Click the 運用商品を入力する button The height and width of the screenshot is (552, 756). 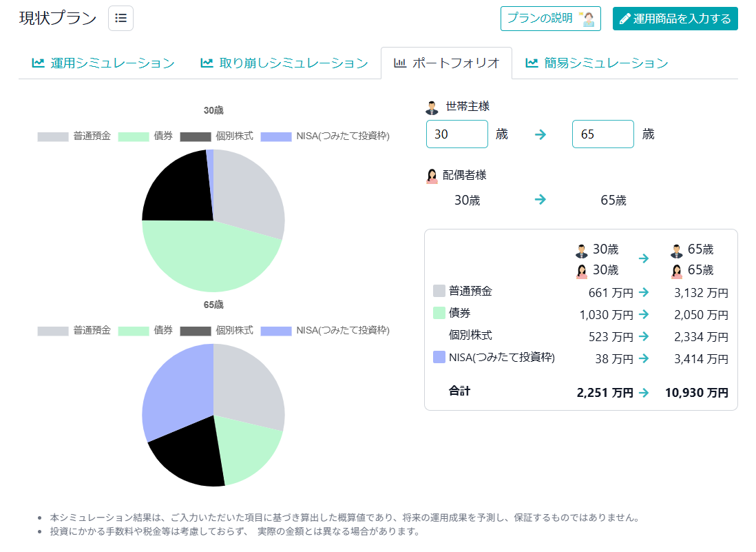tap(675, 19)
